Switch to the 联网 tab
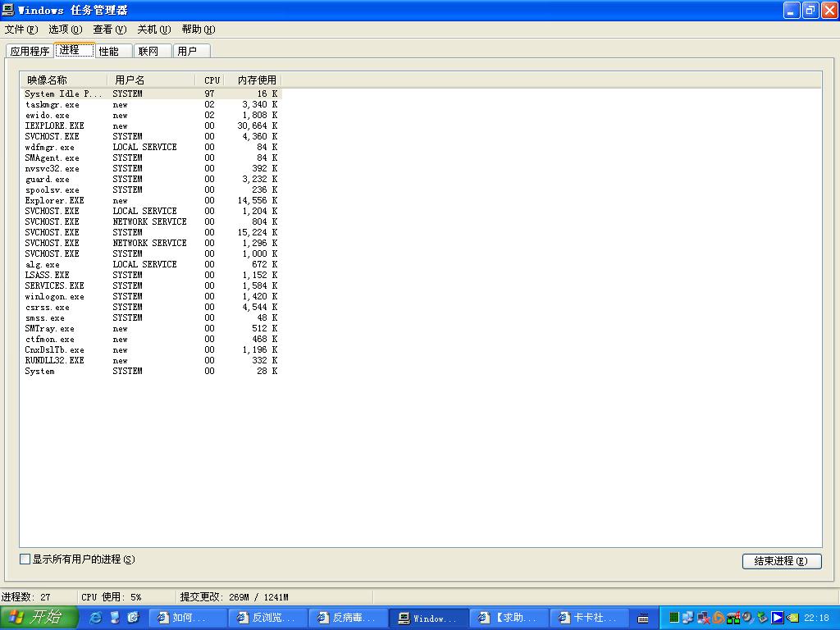The height and width of the screenshot is (630, 840). tap(153, 52)
